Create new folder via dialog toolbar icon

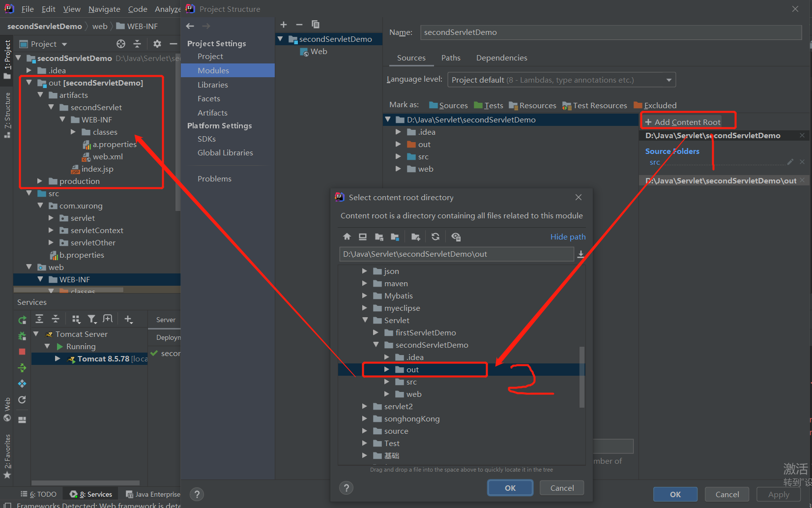(416, 237)
